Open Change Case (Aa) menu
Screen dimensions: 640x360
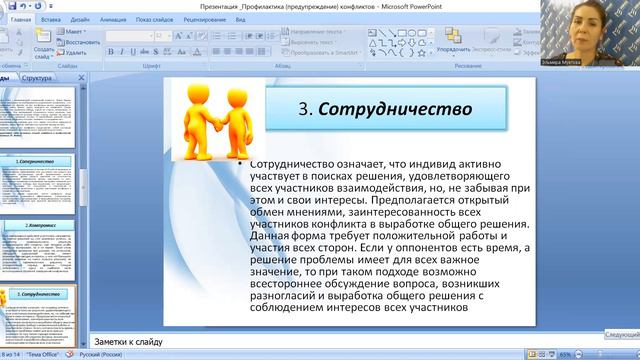coord(182,52)
